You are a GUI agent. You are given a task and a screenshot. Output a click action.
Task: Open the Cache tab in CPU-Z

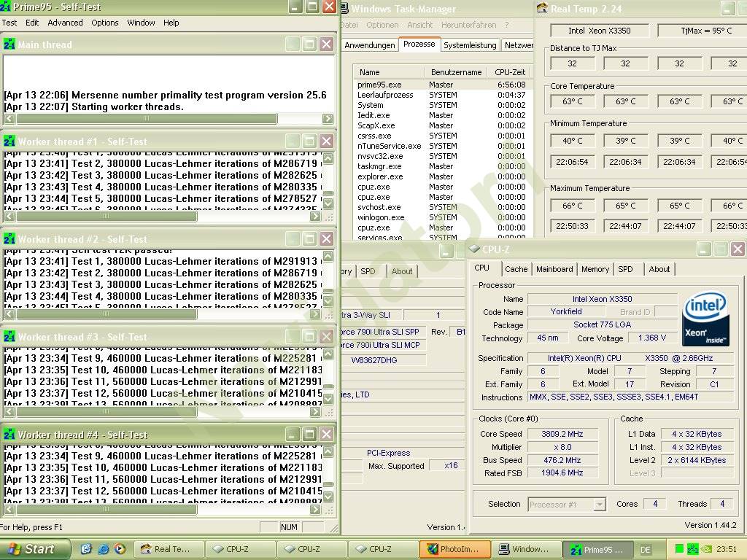(x=516, y=269)
